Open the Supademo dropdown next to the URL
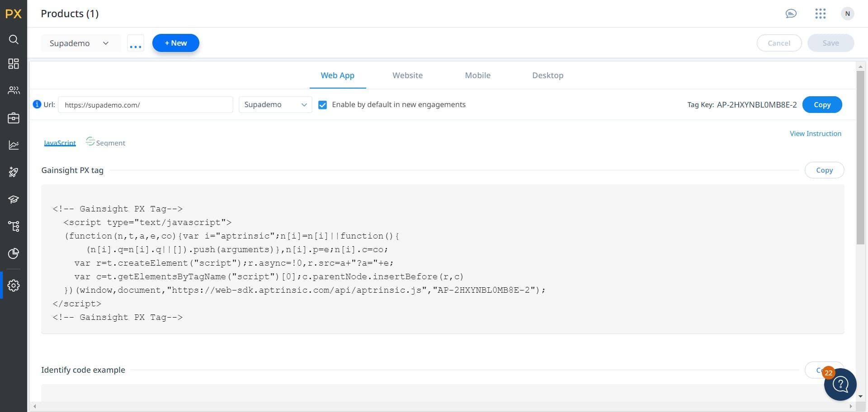This screenshot has width=868, height=412. (275, 105)
